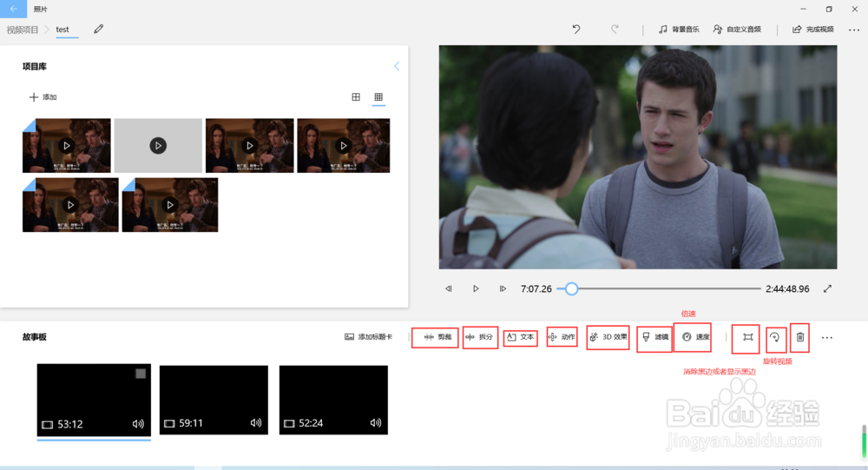Go back with the blue arrow button
Screen dimensions: 868x470
point(13,9)
